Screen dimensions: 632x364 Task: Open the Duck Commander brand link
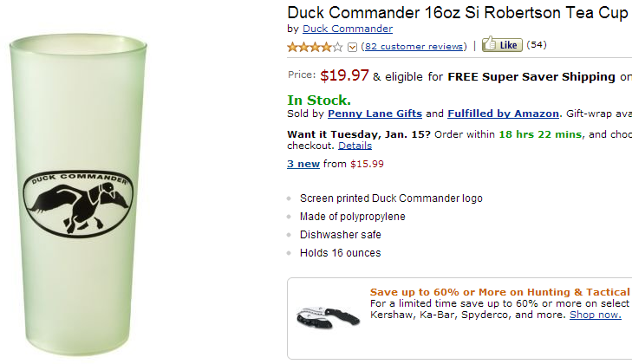coord(348,29)
